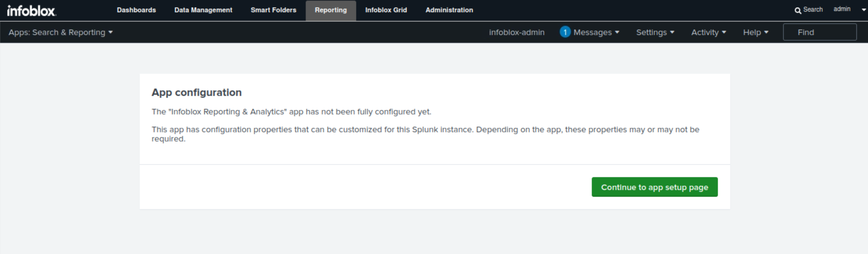The height and width of the screenshot is (254, 868).
Task: Click the Search link in top bar
Action: 813,10
